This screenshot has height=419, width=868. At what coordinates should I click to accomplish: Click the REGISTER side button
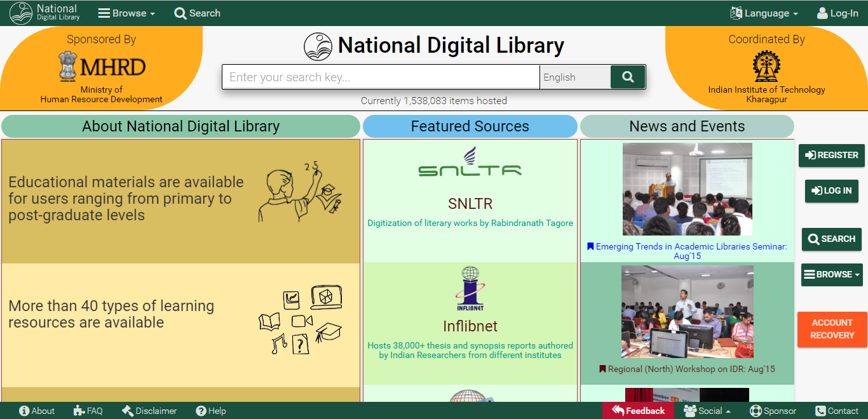tap(831, 156)
